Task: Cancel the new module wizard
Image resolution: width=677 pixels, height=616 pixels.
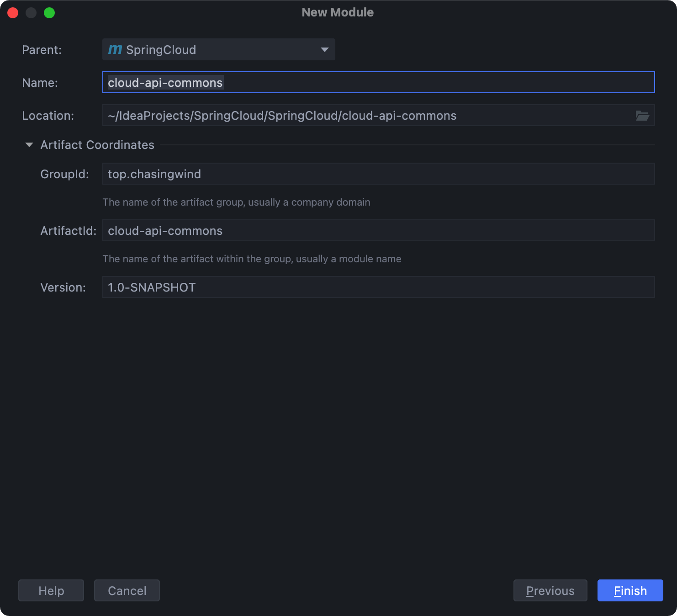Action: (x=127, y=590)
